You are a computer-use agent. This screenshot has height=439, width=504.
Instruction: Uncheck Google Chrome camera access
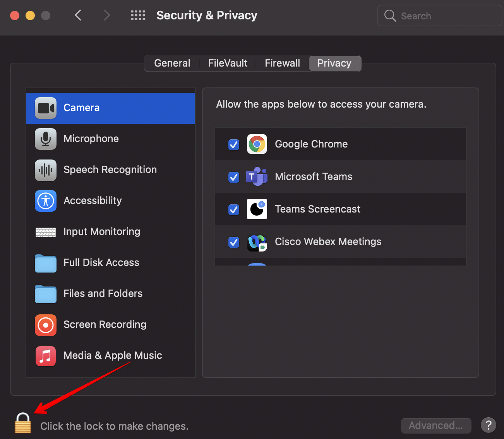click(234, 144)
